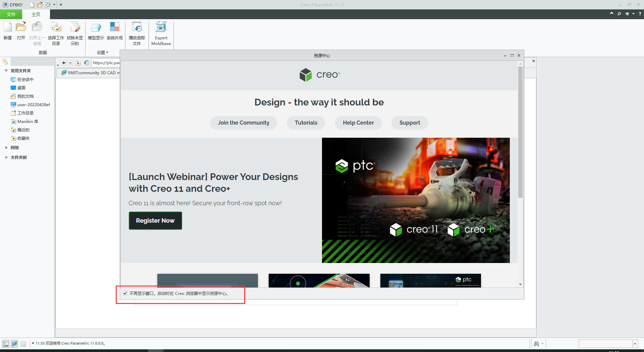
Task: Expand the 文件夹树 tree node
Action: (7, 157)
